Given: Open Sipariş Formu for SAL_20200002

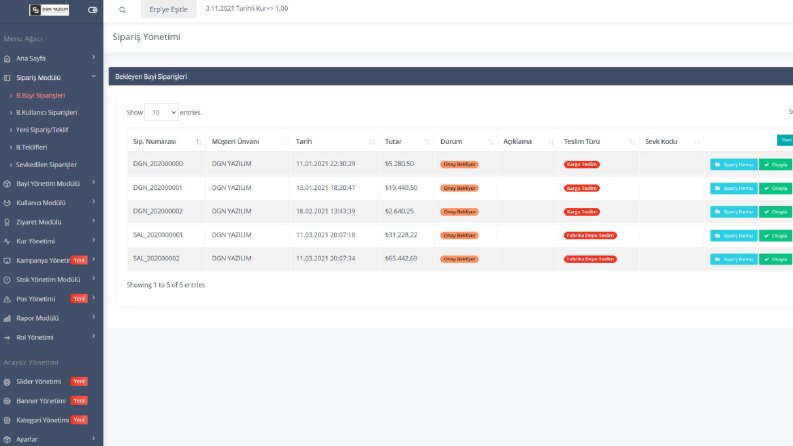Looking at the screenshot, I should [733, 259].
